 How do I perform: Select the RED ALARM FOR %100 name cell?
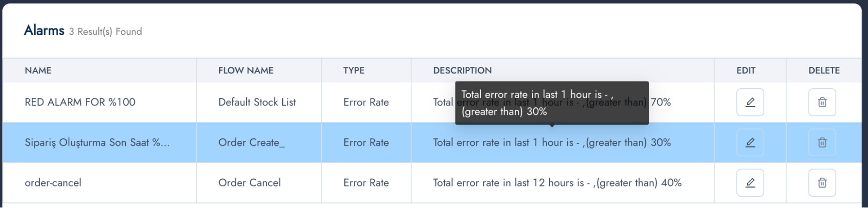pos(80,102)
